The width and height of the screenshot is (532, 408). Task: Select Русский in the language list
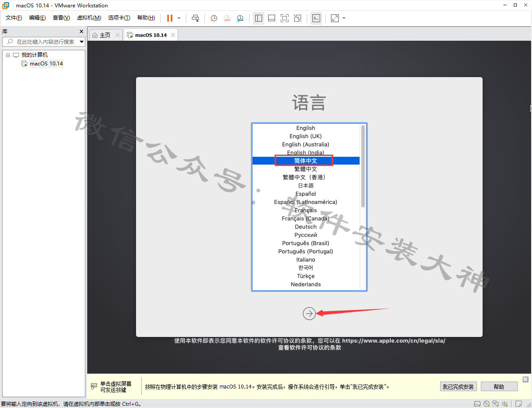306,235
